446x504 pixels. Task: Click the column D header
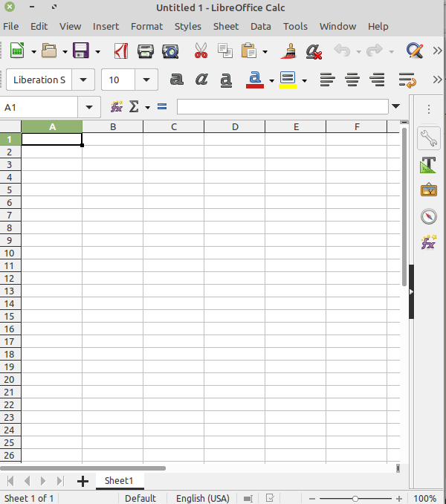(x=235, y=126)
